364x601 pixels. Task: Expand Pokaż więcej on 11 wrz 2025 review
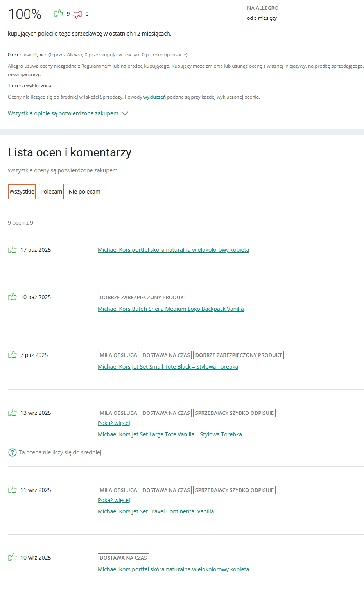click(x=114, y=500)
